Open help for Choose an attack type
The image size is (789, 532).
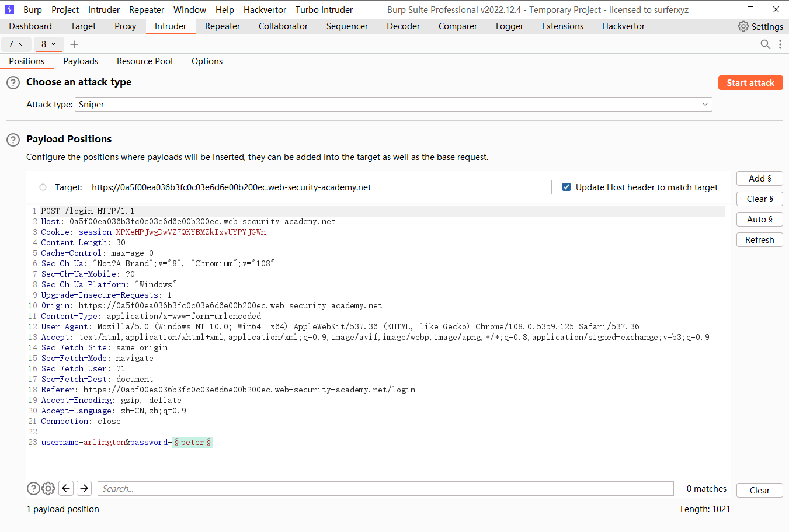tap(13, 82)
